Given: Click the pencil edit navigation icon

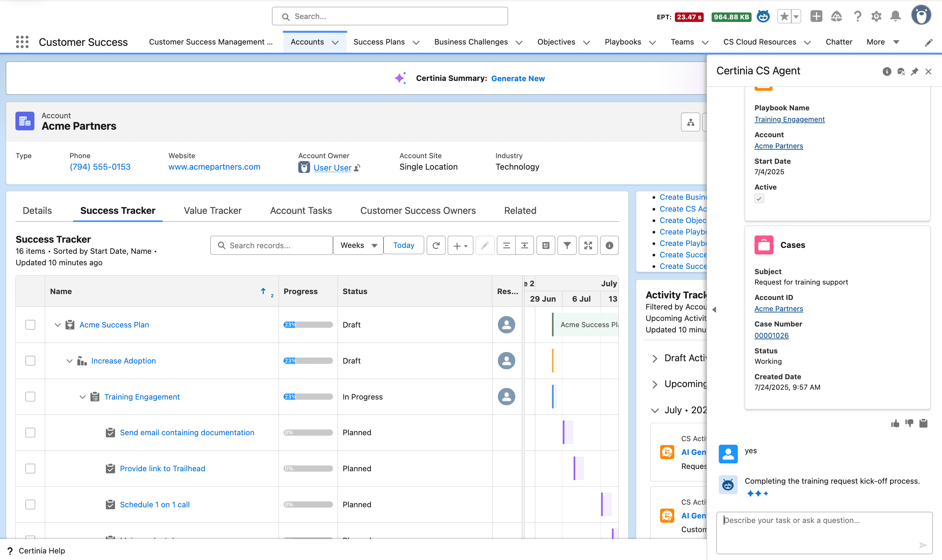Looking at the screenshot, I should [x=929, y=43].
